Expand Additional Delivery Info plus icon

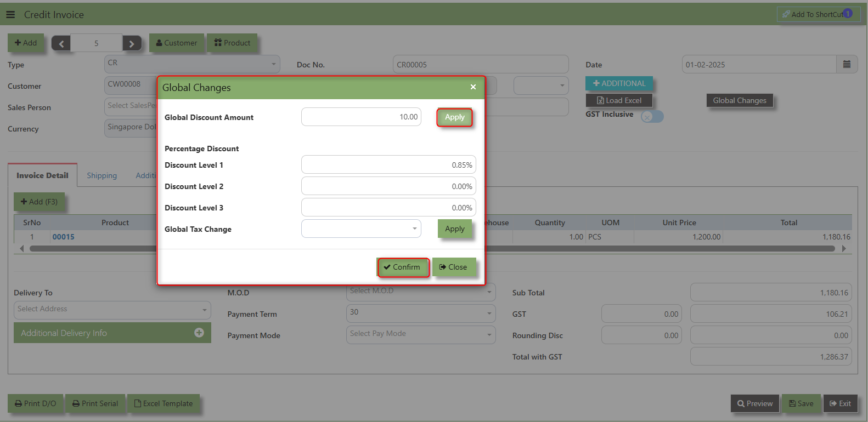[199, 333]
